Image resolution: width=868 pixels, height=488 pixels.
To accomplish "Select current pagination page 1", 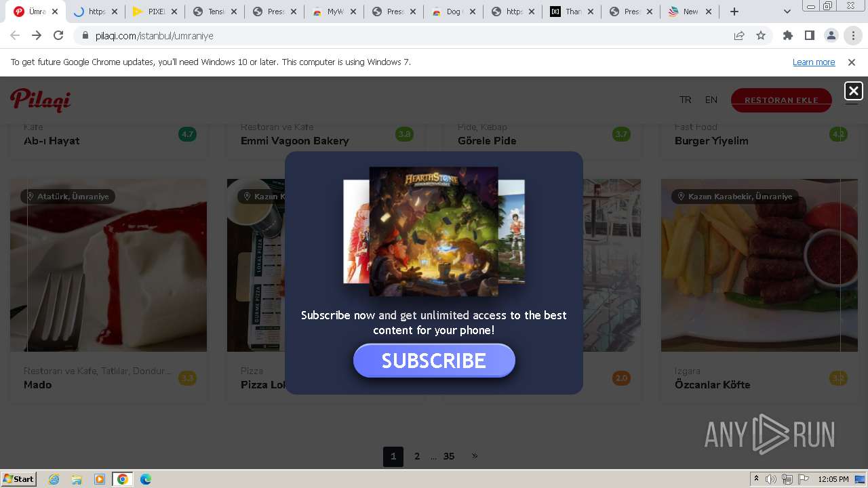I will click(393, 457).
